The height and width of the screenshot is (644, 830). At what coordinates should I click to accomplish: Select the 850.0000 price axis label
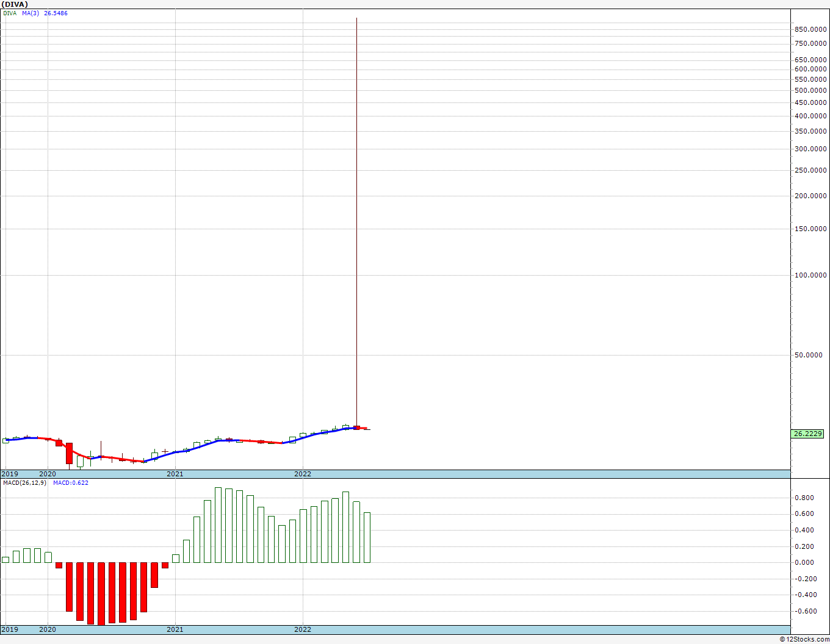click(811, 29)
